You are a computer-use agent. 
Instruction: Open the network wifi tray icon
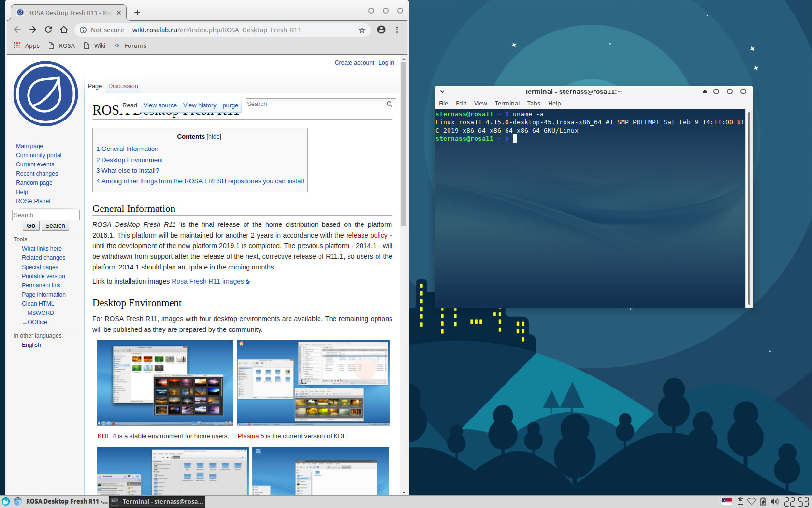(x=752, y=502)
